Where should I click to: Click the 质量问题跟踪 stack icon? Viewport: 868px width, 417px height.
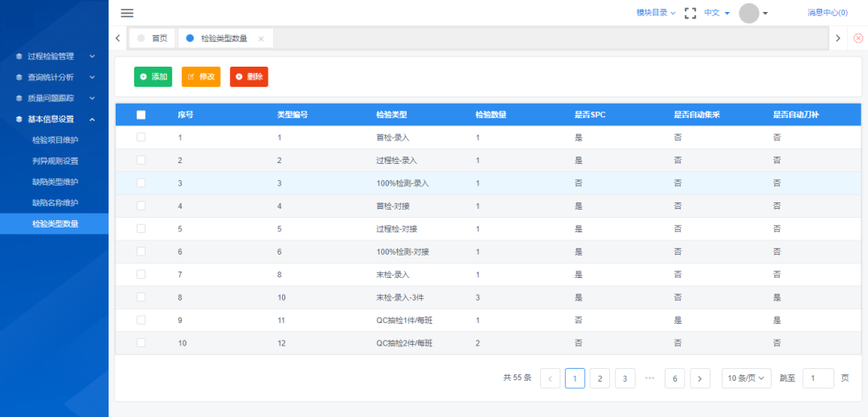[19, 99]
